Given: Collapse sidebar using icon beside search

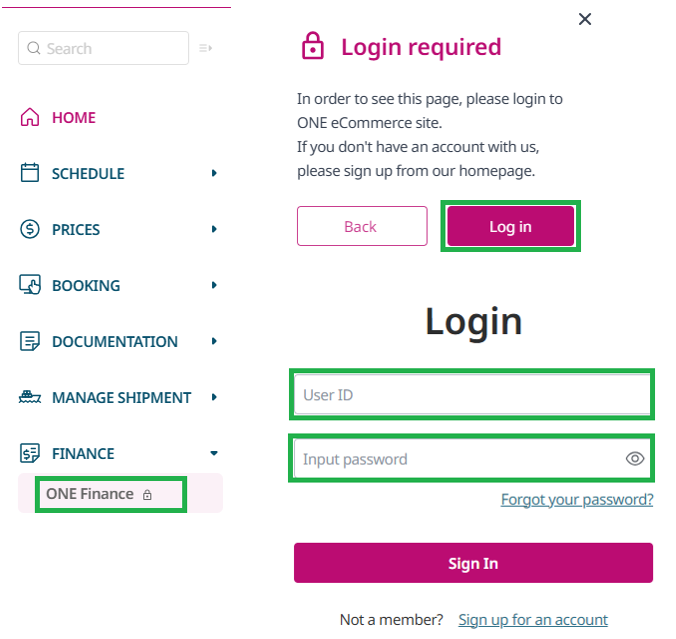Looking at the screenshot, I should pyautogui.click(x=206, y=48).
